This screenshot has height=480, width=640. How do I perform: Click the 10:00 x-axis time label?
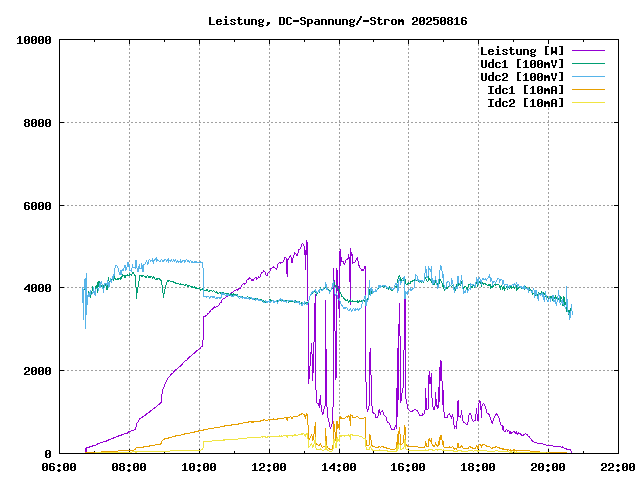[199, 467]
